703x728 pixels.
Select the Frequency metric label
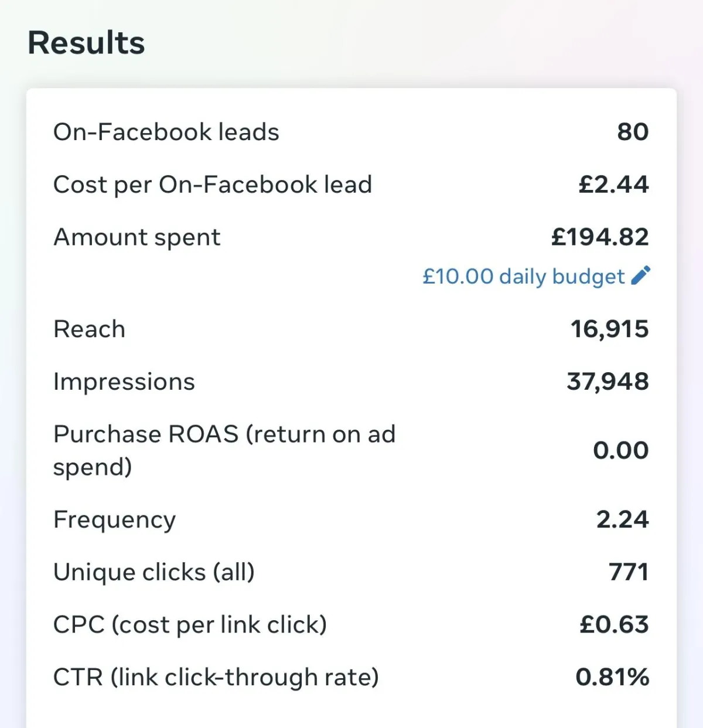coord(115,520)
